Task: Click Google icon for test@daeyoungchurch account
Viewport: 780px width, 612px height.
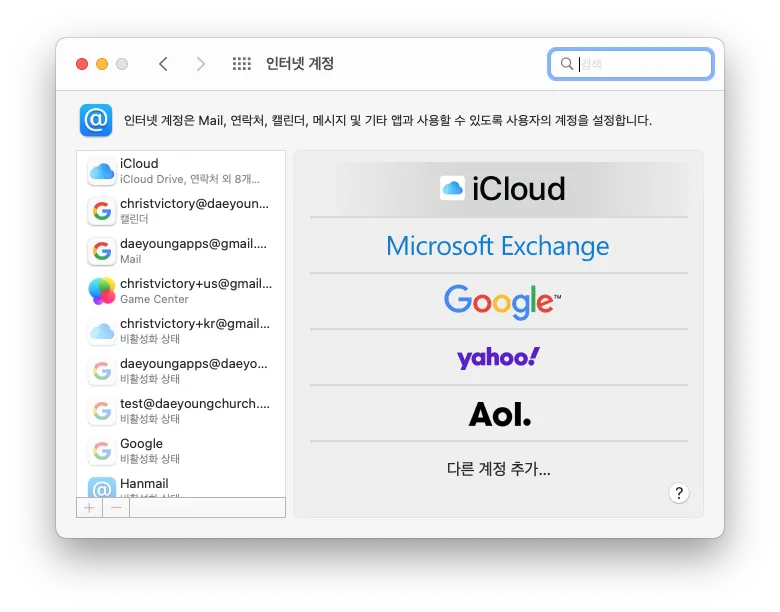Action: pyautogui.click(x=102, y=411)
